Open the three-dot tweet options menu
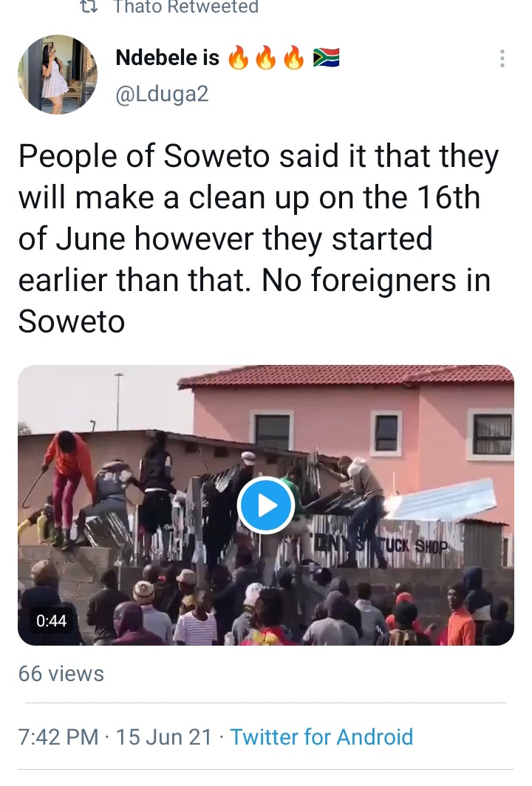Viewport: 532px width, 786px height. tap(502, 58)
